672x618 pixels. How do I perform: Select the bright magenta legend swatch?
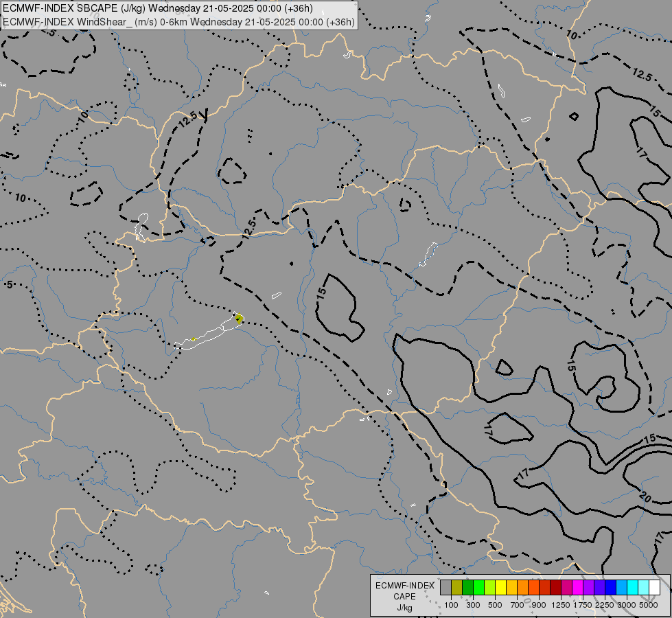coord(578,587)
